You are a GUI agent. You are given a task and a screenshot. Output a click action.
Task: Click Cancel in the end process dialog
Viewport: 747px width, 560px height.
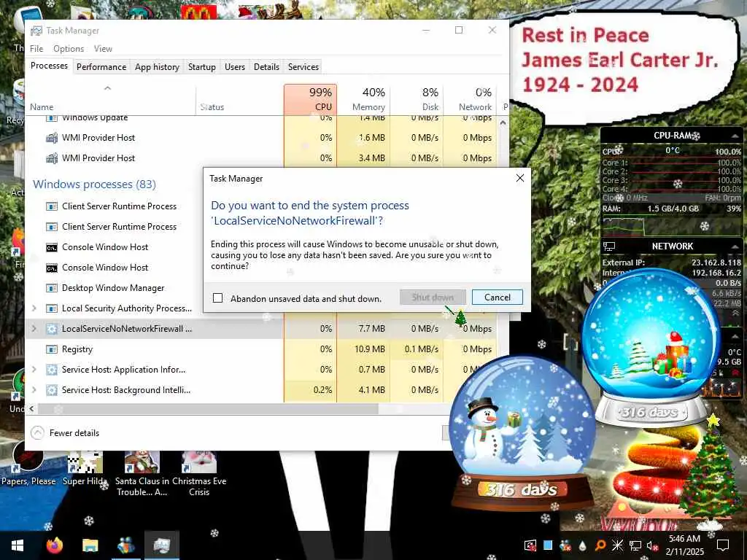(x=497, y=297)
